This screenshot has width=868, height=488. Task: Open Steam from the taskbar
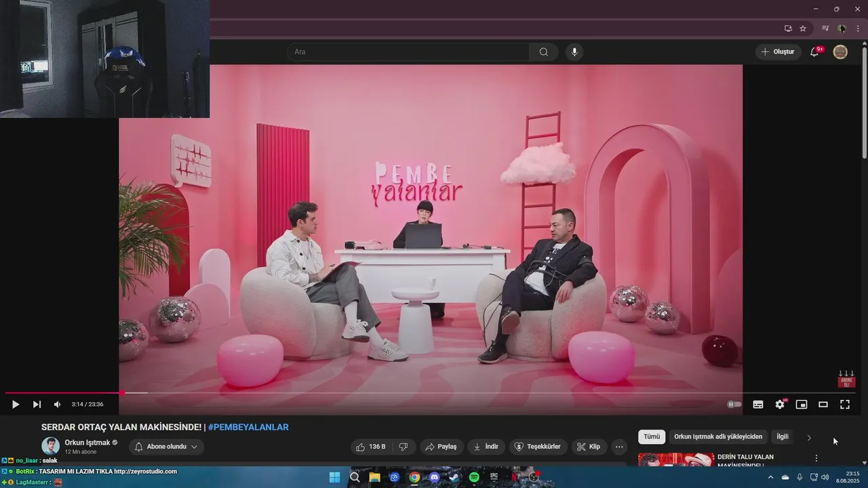pyautogui.click(x=454, y=477)
